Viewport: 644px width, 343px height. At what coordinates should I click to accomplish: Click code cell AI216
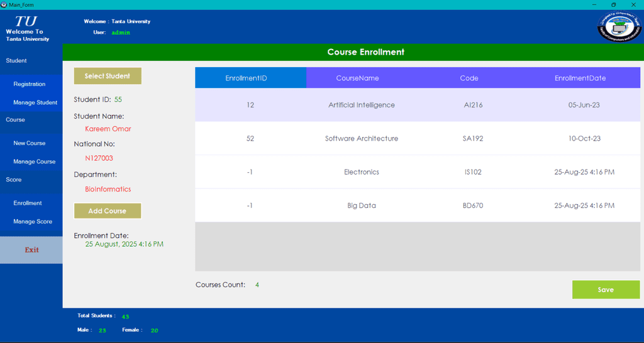473,105
